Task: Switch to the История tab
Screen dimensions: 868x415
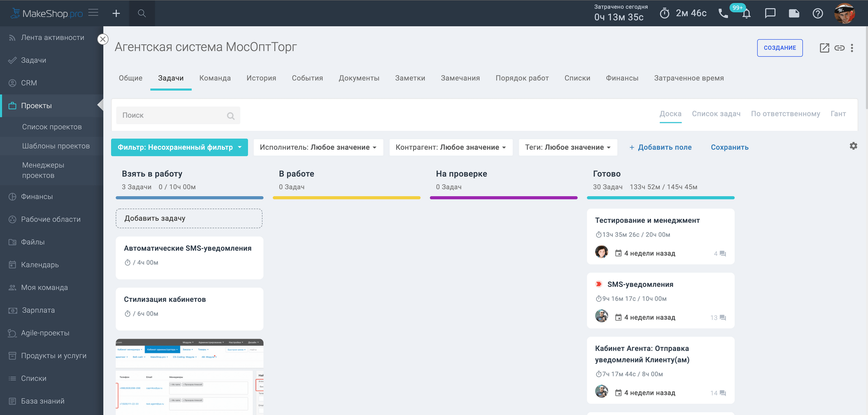Action: click(x=261, y=78)
